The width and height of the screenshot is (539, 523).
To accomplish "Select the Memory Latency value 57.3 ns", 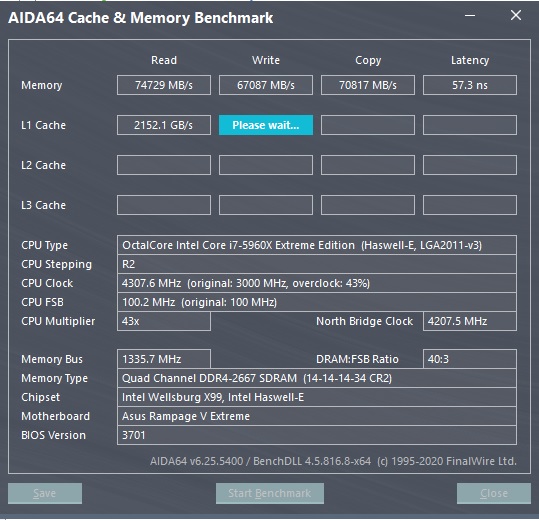I will point(470,85).
